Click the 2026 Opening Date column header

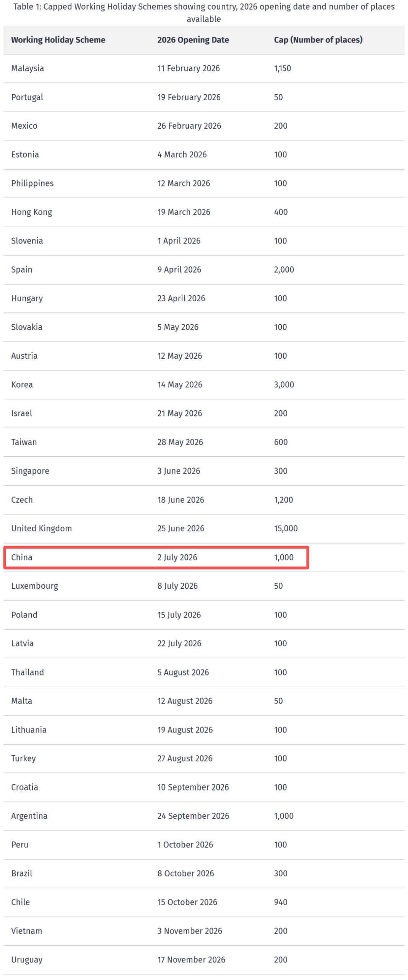193,40
